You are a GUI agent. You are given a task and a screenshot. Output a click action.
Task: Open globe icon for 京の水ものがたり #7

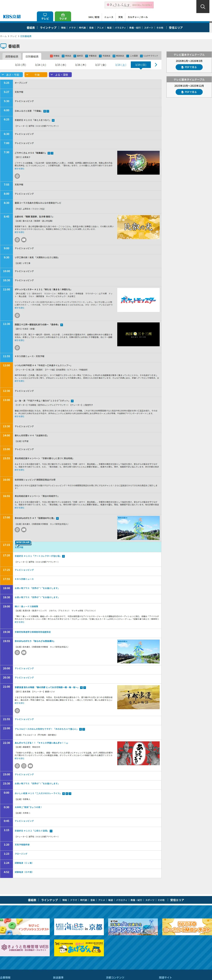click(17, 530)
